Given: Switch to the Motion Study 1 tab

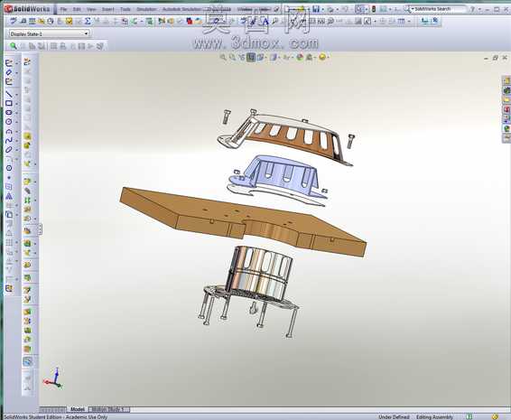Looking at the screenshot, I should point(109,409).
